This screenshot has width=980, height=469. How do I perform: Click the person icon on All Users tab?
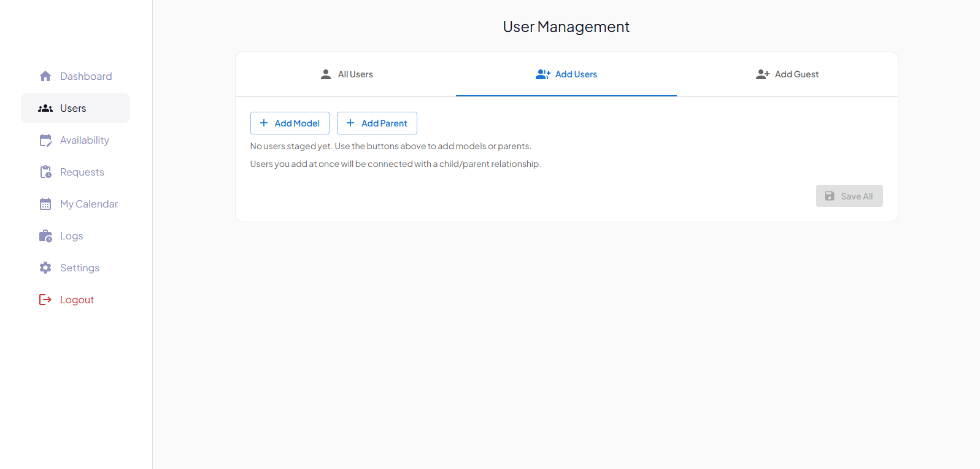pyautogui.click(x=326, y=74)
